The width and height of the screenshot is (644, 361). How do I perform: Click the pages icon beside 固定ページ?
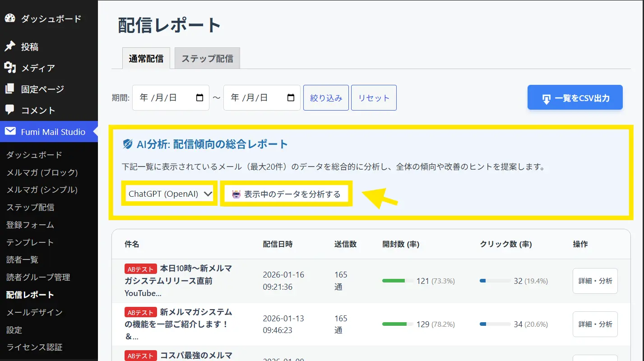click(10, 89)
